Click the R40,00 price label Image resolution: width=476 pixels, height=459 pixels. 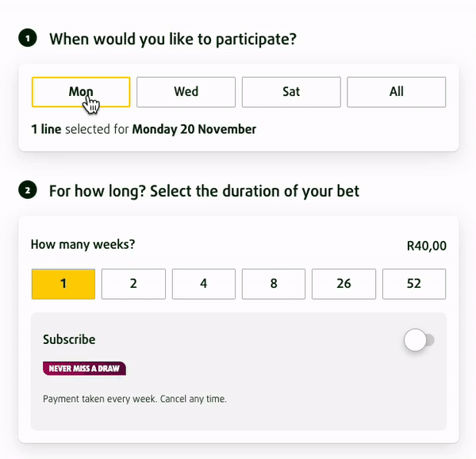tap(426, 247)
